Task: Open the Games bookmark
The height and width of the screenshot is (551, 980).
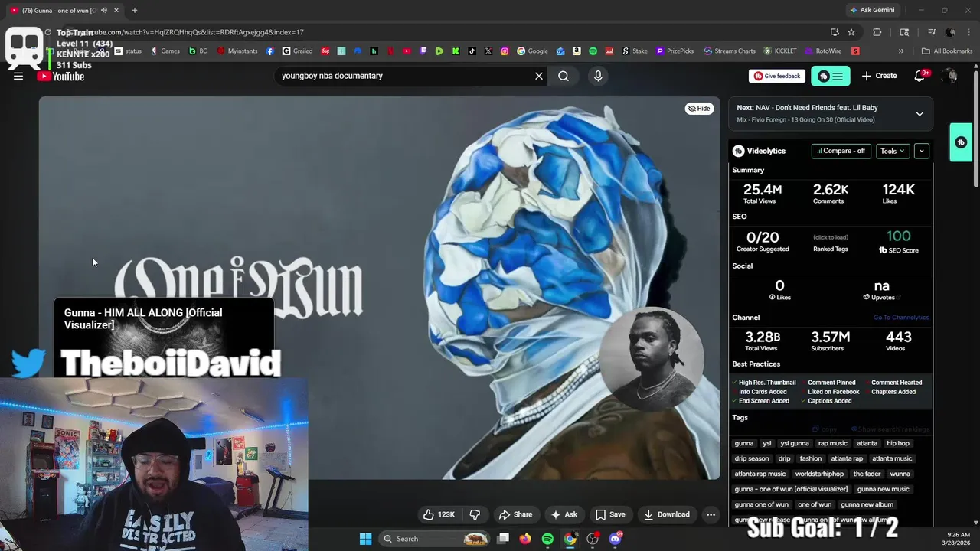Action: (x=165, y=51)
